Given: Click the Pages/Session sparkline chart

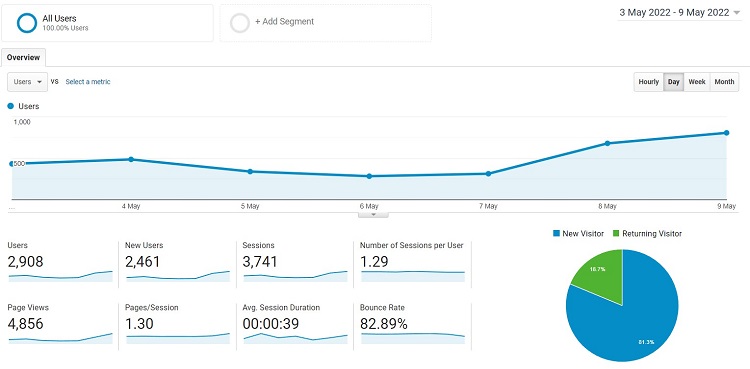Looking at the screenshot, I should coord(178,338).
